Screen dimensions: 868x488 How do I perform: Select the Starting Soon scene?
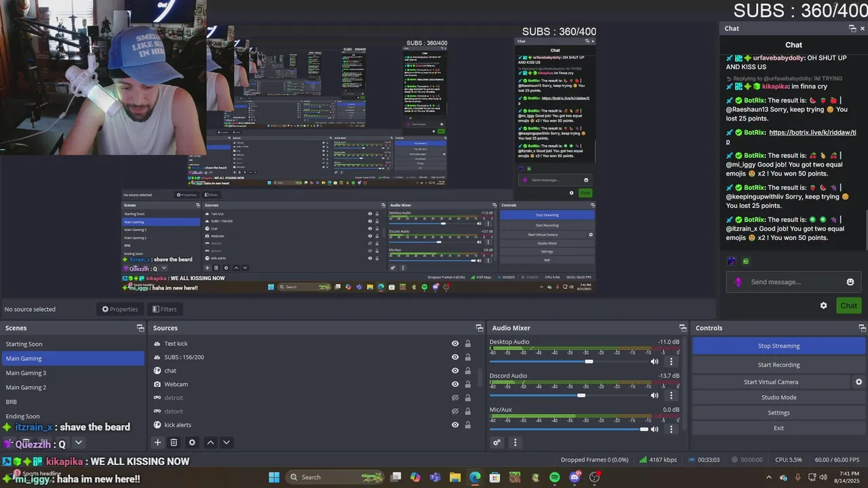[72, 344]
